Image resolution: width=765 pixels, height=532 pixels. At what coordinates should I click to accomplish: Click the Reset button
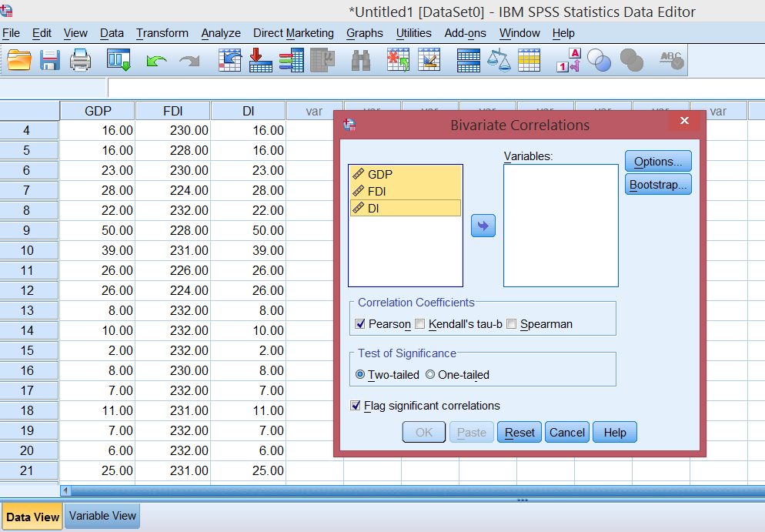click(x=519, y=433)
